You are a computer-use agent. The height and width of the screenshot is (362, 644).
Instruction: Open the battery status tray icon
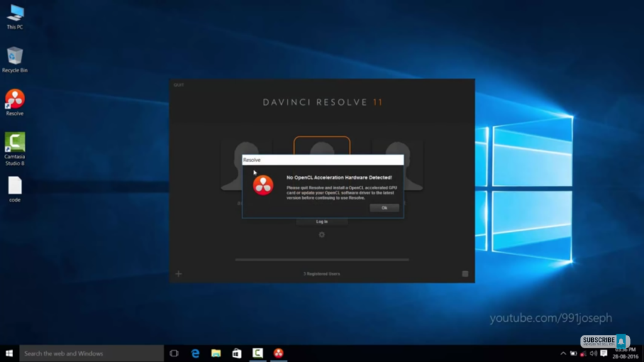coord(574,353)
